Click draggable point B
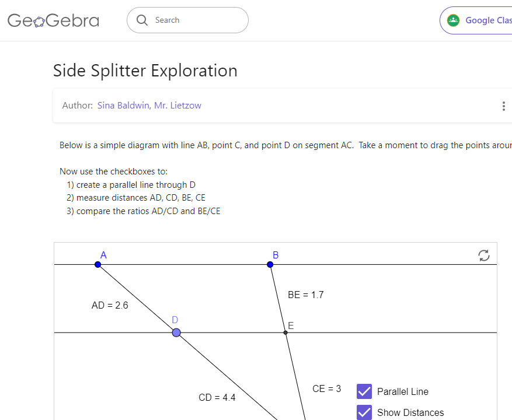The width and height of the screenshot is (512, 420). point(270,265)
